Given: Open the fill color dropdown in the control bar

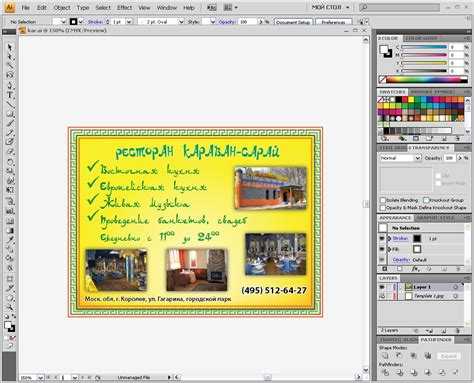Looking at the screenshot, I should [x=63, y=22].
